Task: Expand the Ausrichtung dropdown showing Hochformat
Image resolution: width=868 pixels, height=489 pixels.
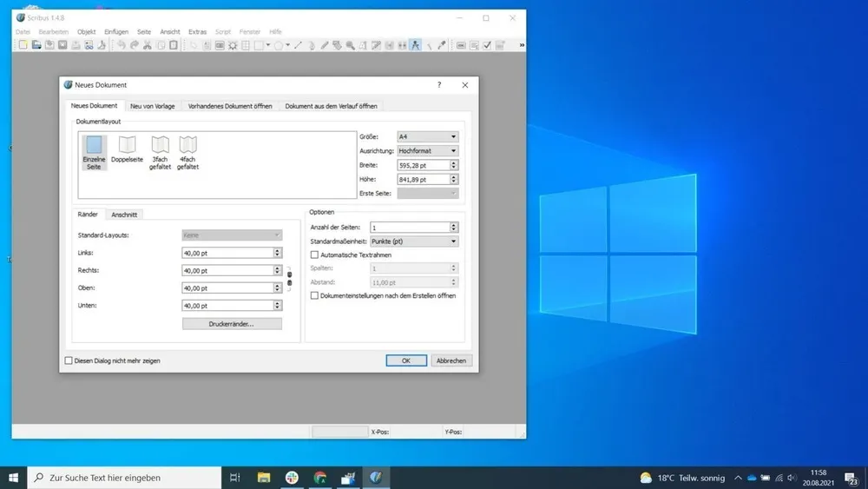Action: [427, 150]
